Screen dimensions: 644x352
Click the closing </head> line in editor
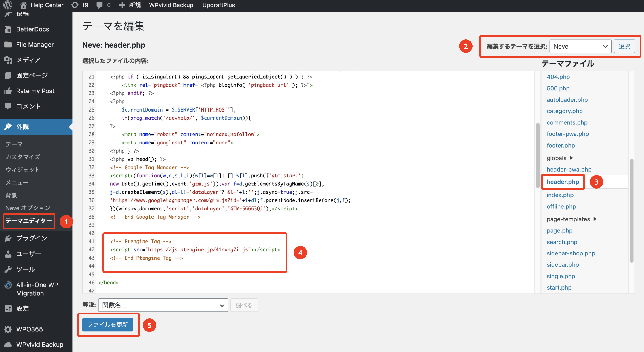point(108,282)
